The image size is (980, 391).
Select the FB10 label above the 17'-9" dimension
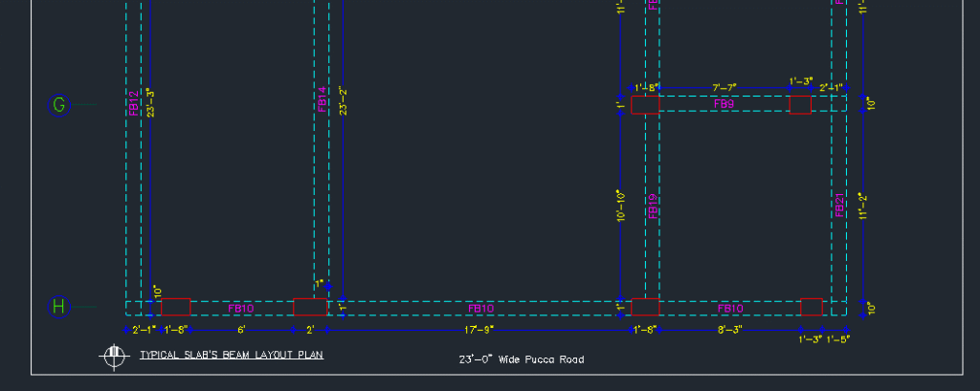click(x=480, y=308)
